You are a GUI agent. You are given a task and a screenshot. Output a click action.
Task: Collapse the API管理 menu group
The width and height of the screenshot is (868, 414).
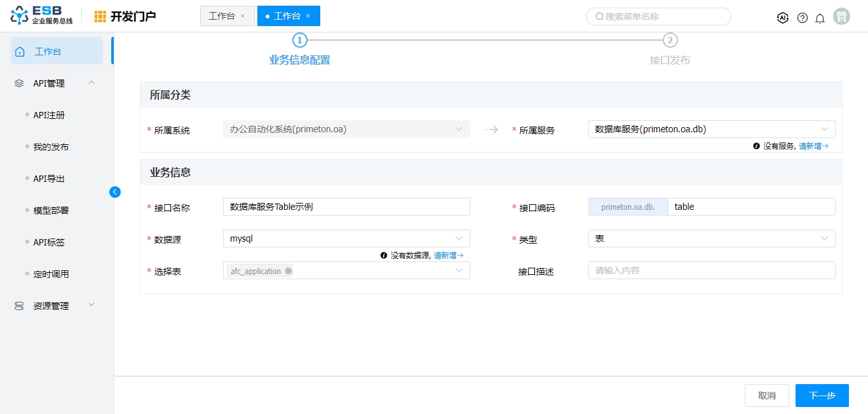[x=92, y=83]
